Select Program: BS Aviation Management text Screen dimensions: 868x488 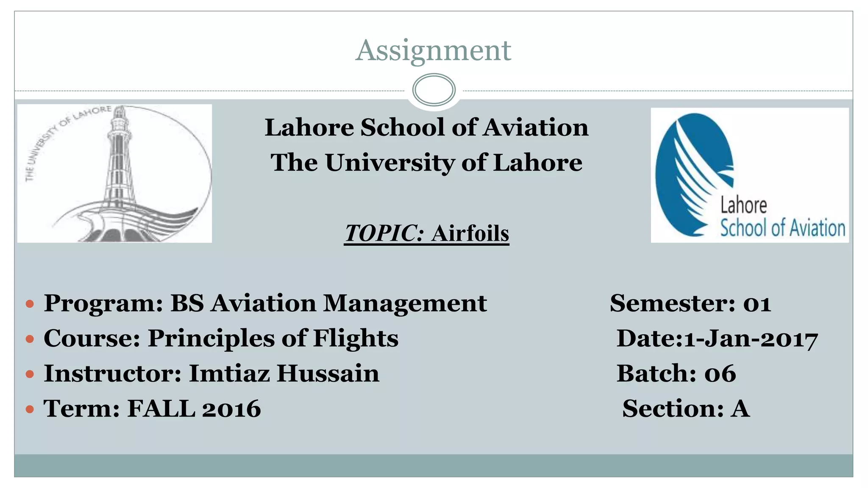(265, 303)
